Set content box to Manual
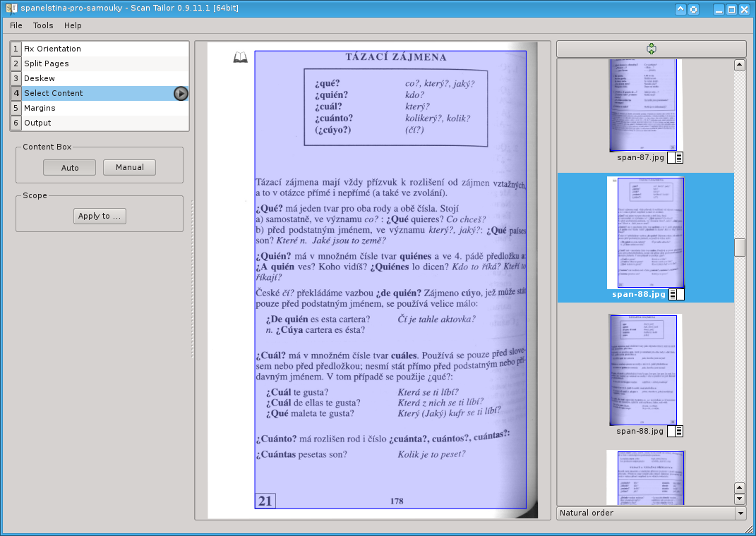The width and height of the screenshot is (756, 536). [x=130, y=168]
